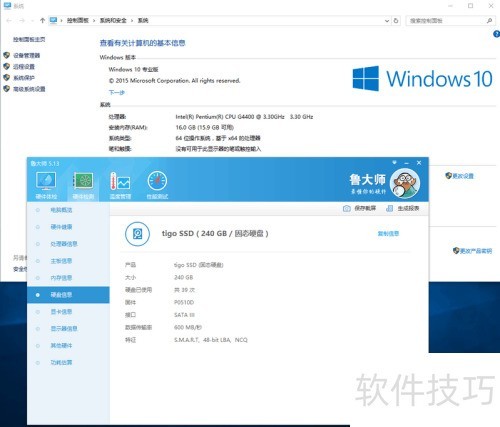
Task: Open 温度管理 thermometer tab
Action: [120, 185]
